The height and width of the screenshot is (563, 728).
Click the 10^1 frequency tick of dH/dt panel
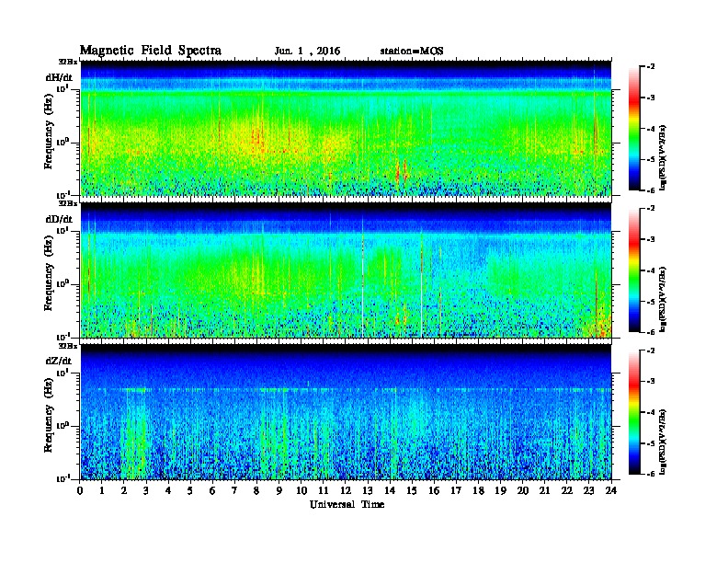point(63,88)
